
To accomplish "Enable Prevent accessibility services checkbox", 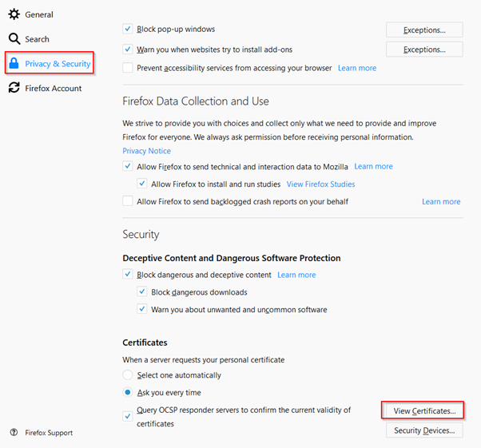I will pos(128,69).
